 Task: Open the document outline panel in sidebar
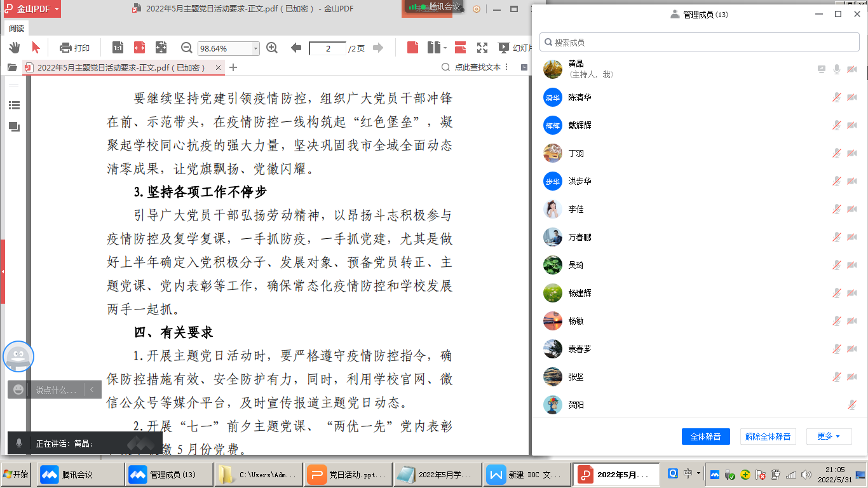(14, 105)
